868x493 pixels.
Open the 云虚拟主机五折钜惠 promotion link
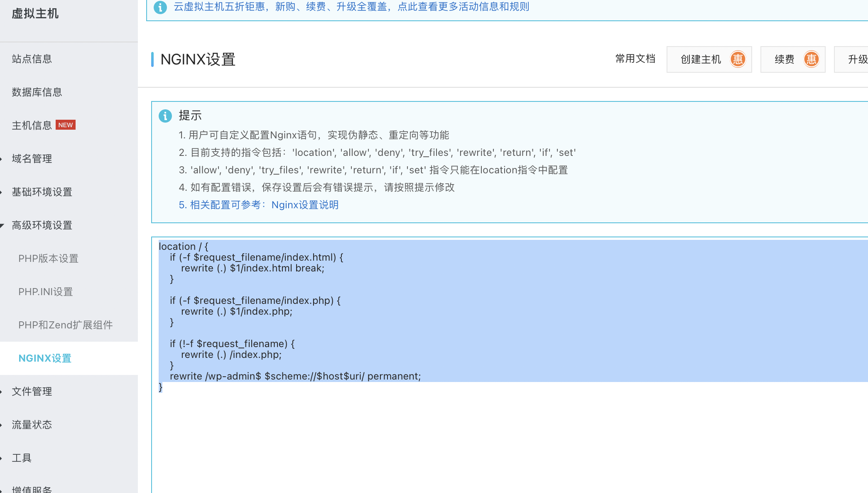[351, 7]
